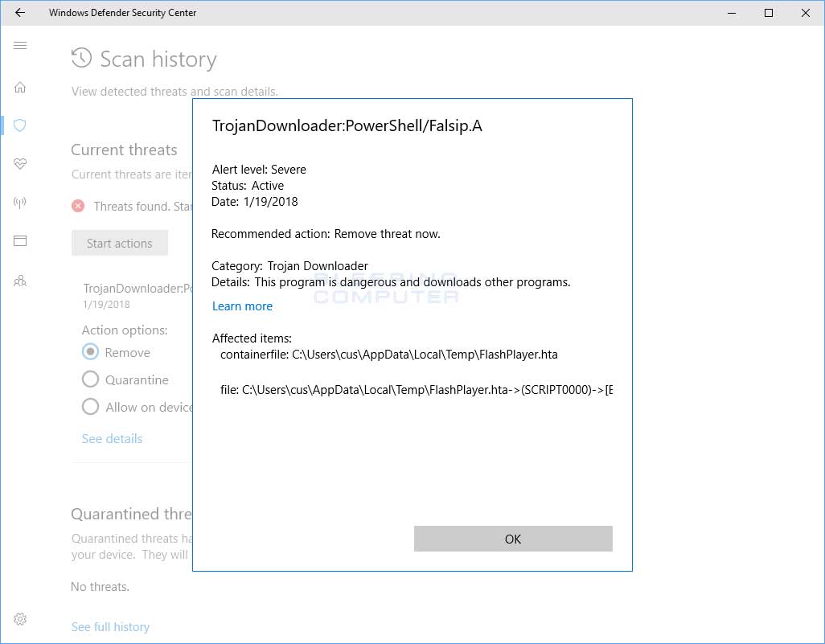The image size is (825, 644).
Task: Open Virus & threat protection shield icon
Action: coord(20,125)
